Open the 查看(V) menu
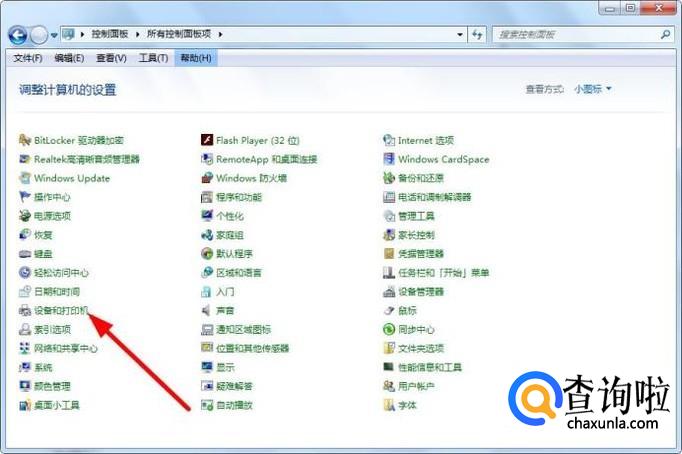 (x=111, y=58)
